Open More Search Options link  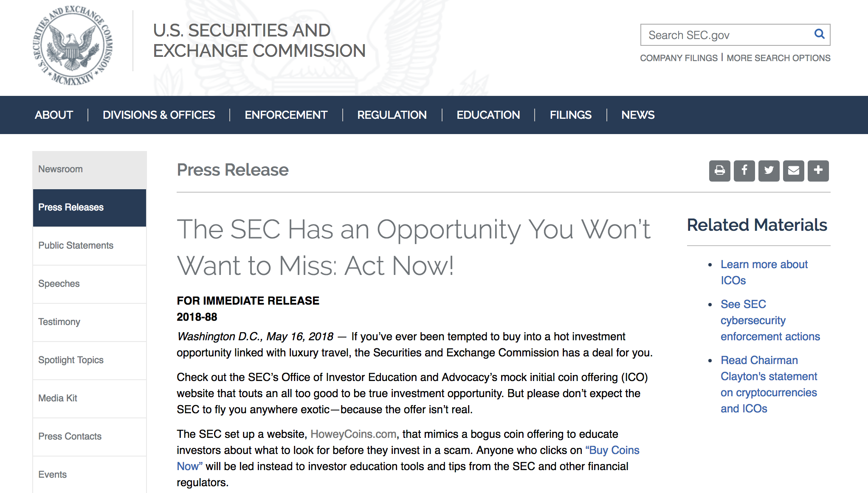(x=778, y=58)
